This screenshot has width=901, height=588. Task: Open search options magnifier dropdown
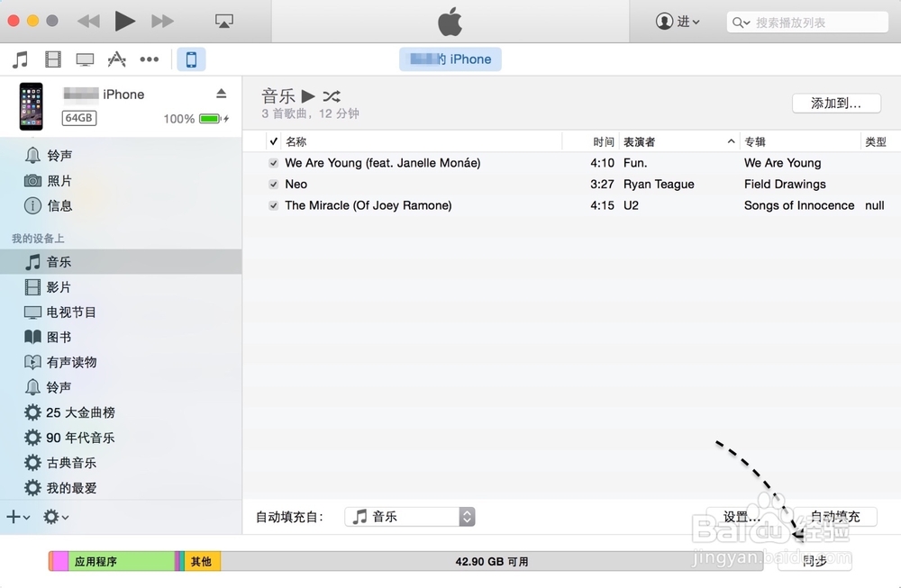[741, 23]
